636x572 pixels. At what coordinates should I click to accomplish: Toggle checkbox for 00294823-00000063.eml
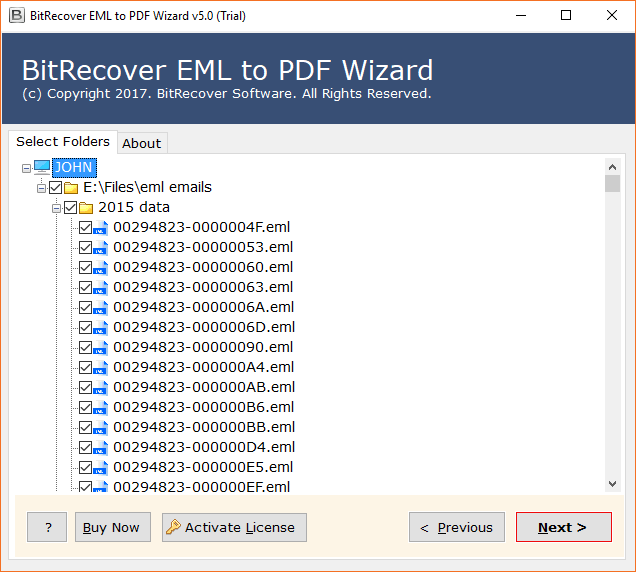[86, 288]
